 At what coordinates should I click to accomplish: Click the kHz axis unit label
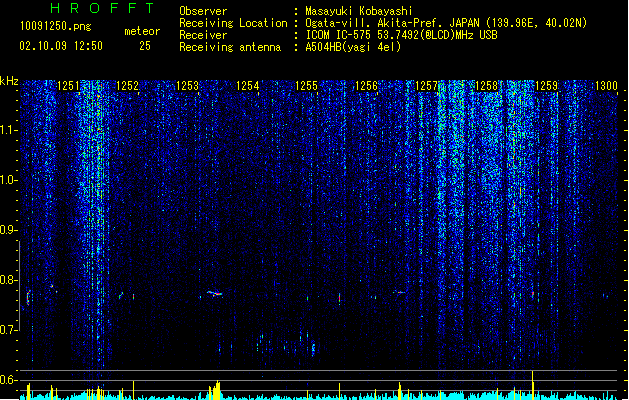[9, 81]
